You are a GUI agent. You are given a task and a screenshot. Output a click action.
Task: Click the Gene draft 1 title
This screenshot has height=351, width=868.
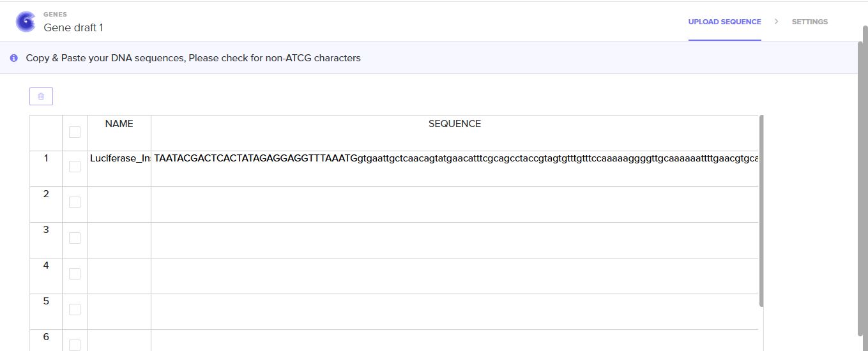pos(73,27)
